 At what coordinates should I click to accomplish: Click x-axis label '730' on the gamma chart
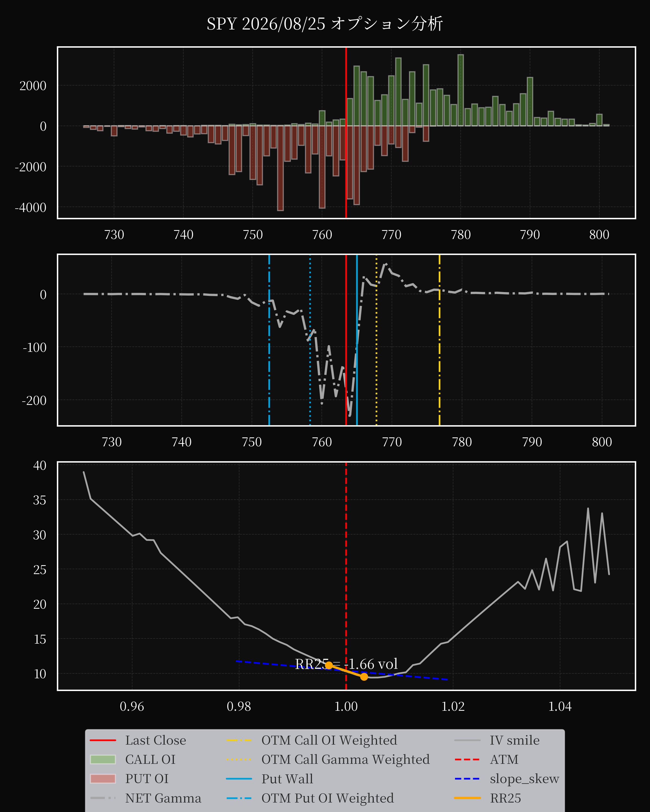[x=112, y=442]
